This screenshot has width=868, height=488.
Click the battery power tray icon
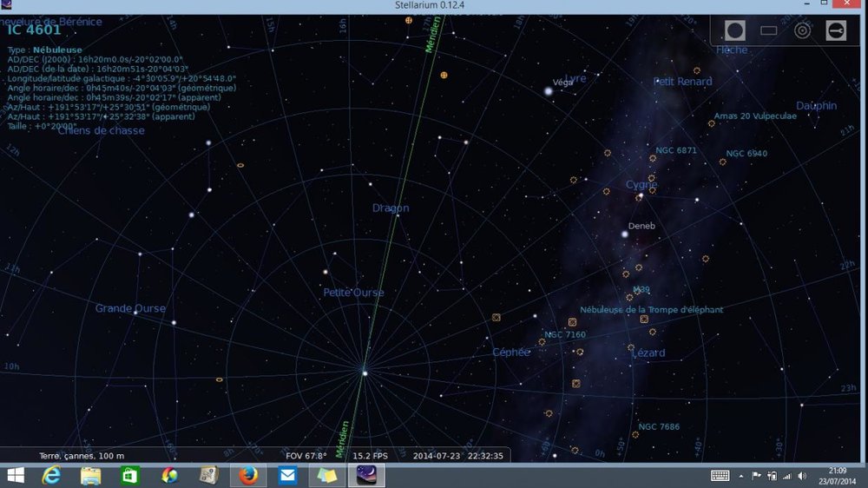tap(773, 476)
